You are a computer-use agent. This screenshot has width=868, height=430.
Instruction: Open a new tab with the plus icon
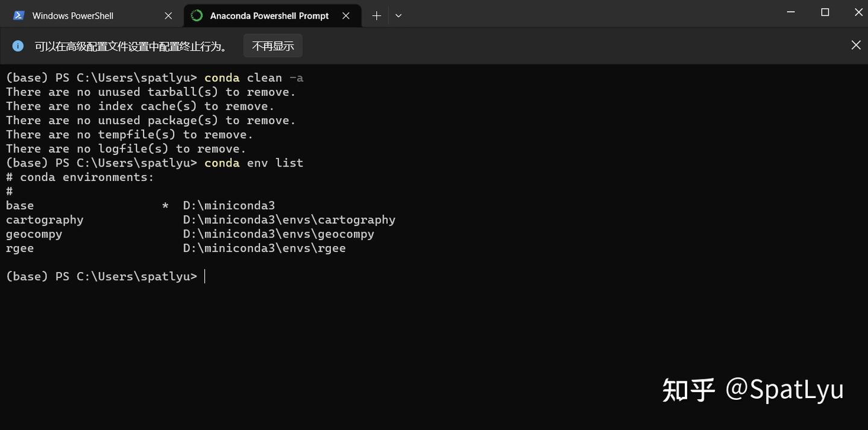375,14
